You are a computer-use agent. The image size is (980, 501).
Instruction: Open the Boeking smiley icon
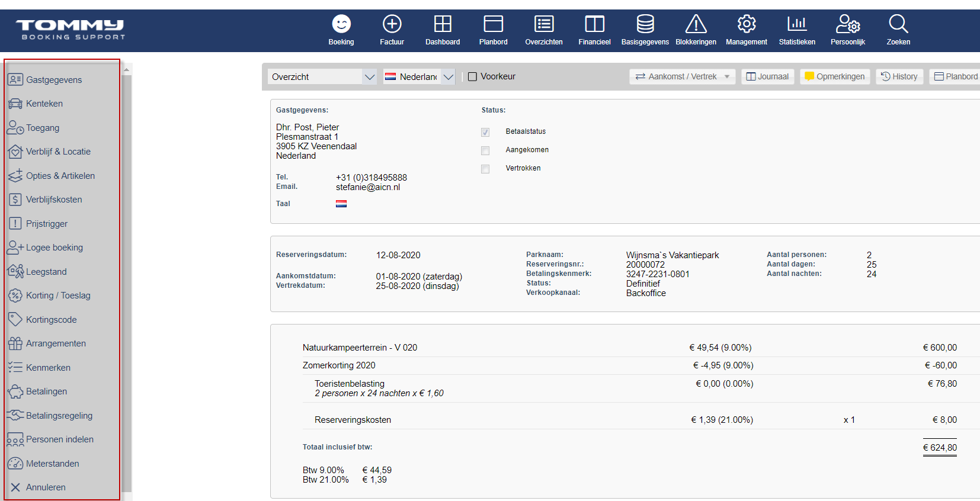(x=341, y=24)
